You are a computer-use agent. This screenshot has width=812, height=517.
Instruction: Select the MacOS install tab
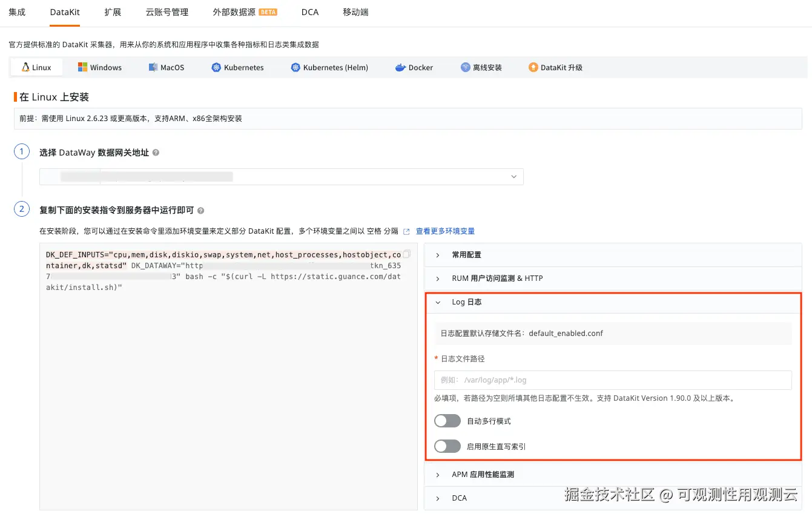coord(167,67)
